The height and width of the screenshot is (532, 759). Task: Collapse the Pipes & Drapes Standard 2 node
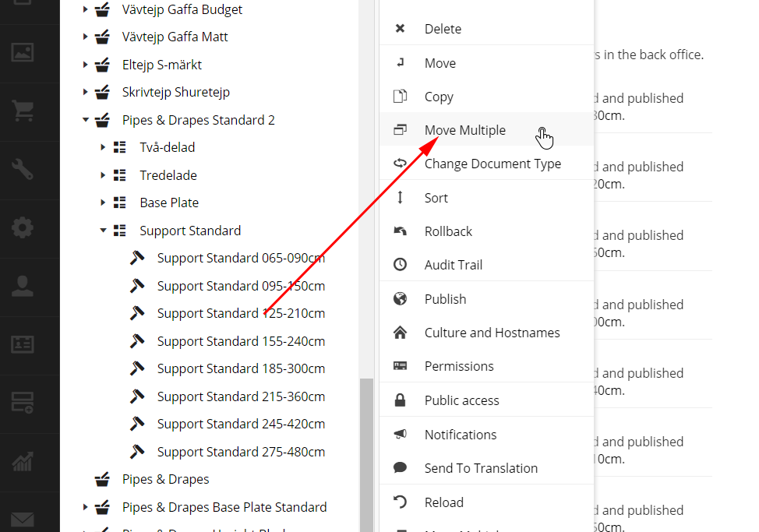point(86,119)
